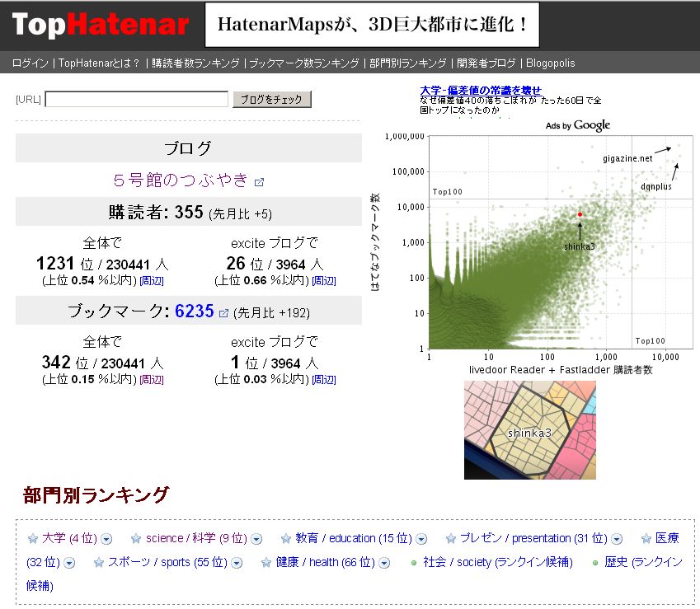Click the dqnplus label on chart

pos(655,186)
